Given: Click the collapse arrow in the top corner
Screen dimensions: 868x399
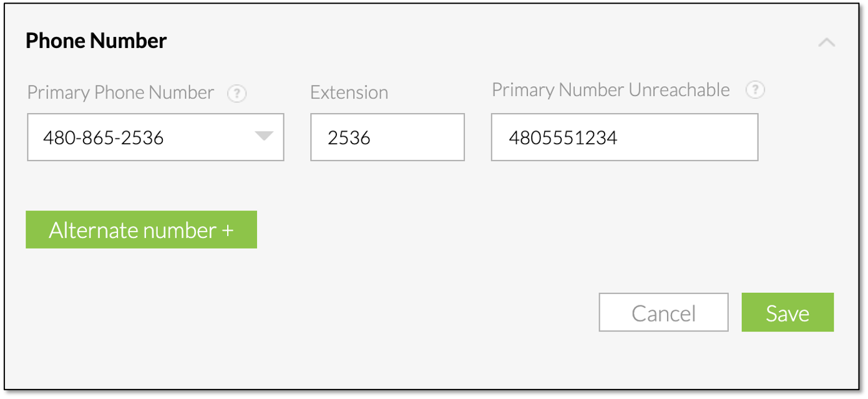Looking at the screenshot, I should (x=827, y=42).
